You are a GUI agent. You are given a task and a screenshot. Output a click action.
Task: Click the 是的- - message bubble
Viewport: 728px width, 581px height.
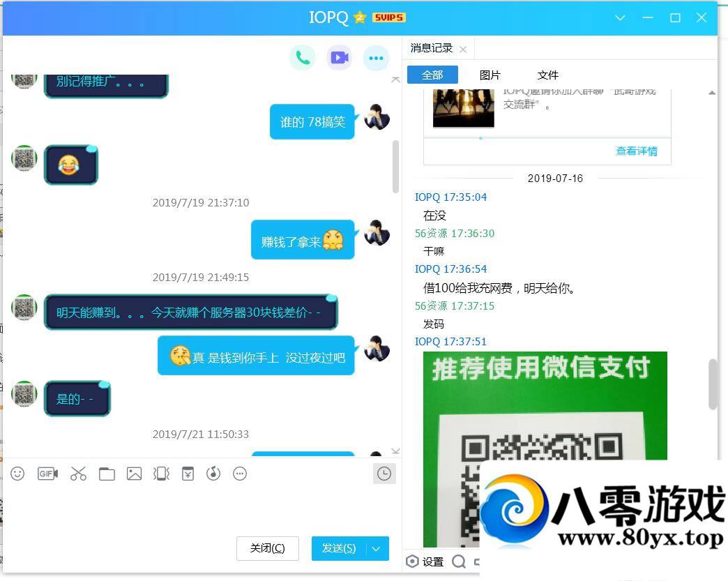click(77, 398)
